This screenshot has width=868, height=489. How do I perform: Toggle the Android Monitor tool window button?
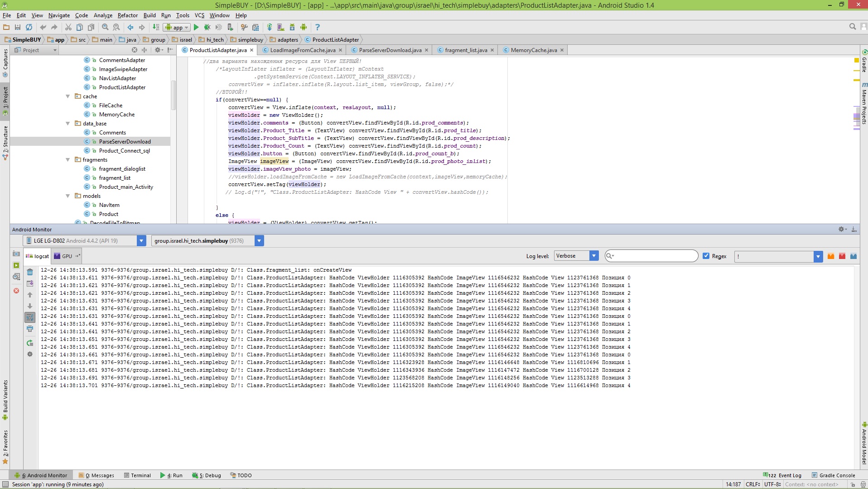point(41,475)
